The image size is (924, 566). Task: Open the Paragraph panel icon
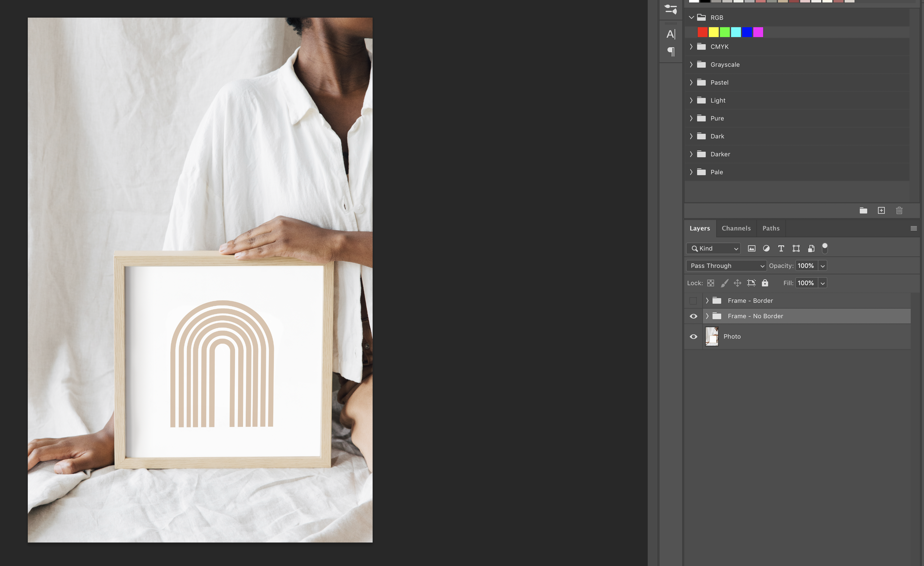671,51
